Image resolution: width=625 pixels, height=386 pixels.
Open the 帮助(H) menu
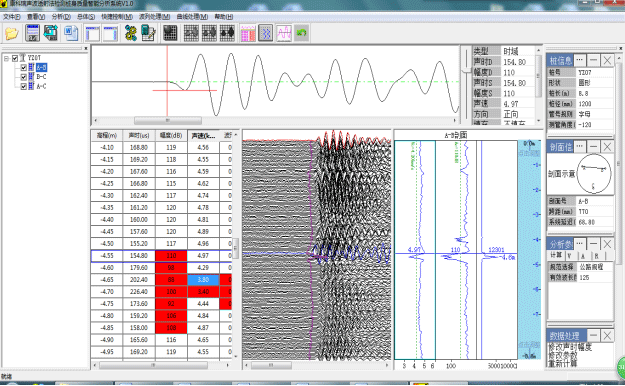tap(224, 17)
